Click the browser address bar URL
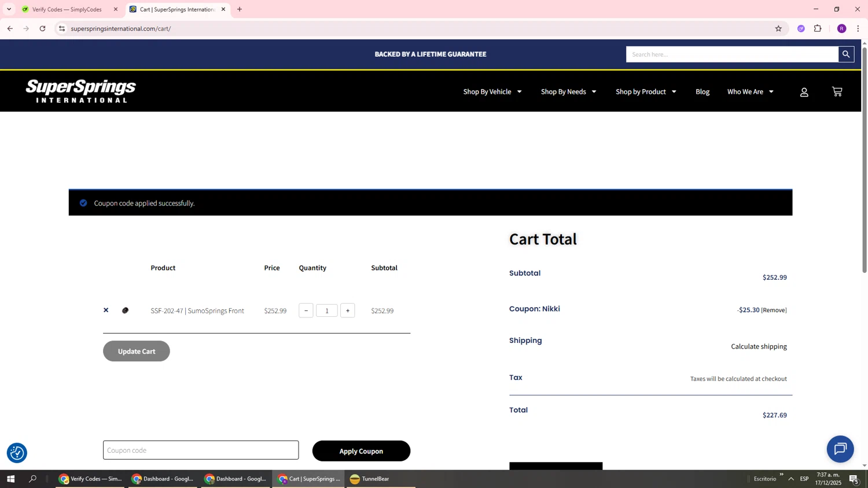This screenshot has width=868, height=488. [121, 28]
